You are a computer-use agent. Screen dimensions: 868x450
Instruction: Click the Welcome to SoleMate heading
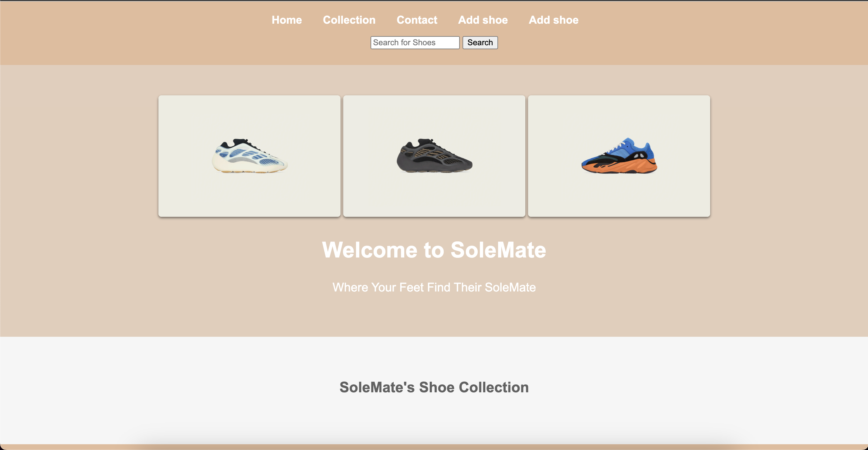coord(434,250)
